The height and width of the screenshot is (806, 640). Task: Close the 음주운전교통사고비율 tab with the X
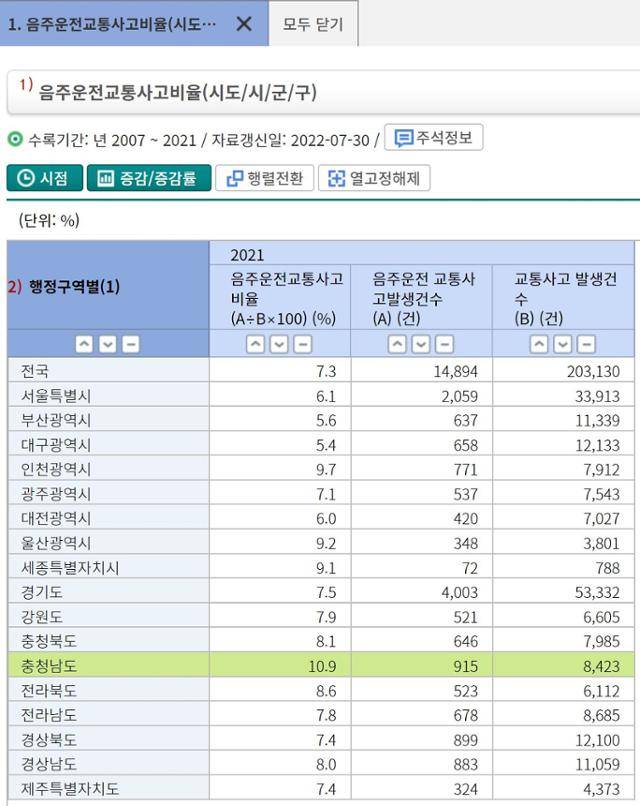(x=244, y=24)
